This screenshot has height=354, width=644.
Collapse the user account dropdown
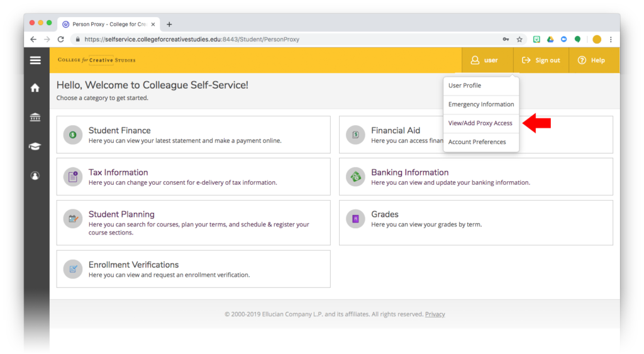coord(484,60)
